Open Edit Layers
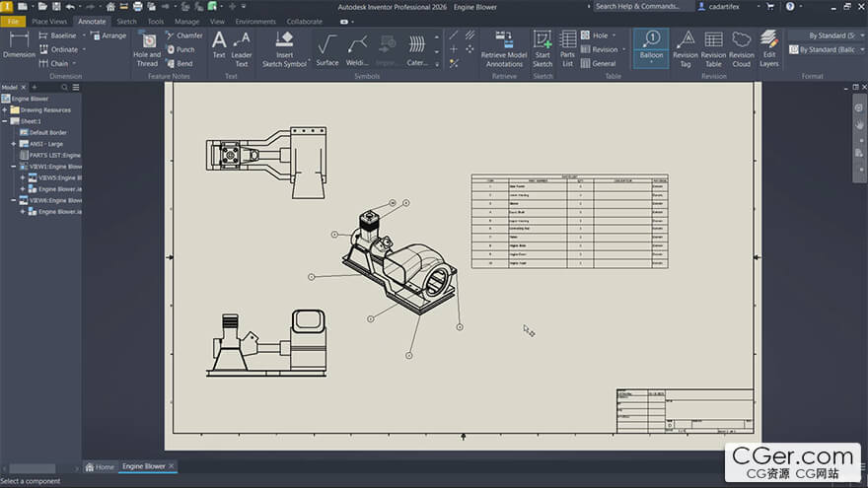 (x=769, y=46)
